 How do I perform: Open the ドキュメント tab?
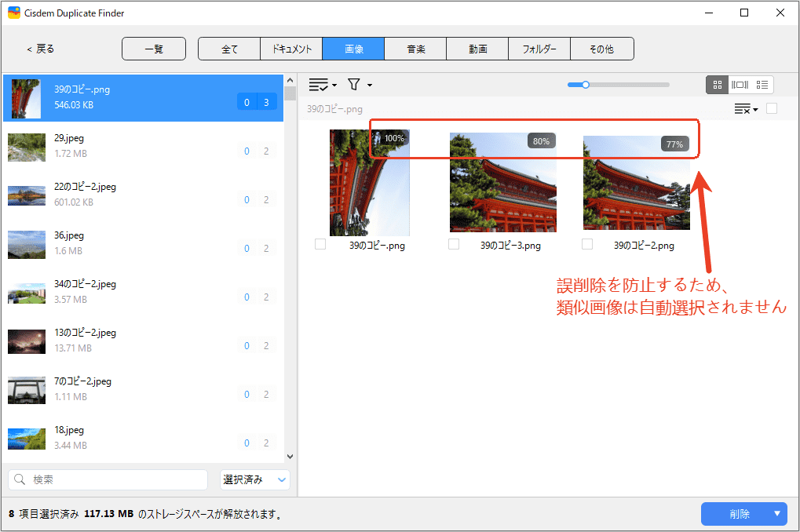[x=291, y=49]
